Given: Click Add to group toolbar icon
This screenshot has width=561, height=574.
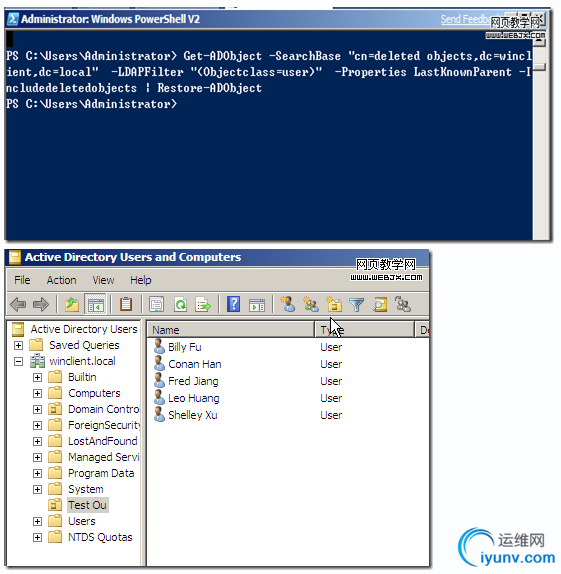Looking at the screenshot, I should click(x=403, y=304).
